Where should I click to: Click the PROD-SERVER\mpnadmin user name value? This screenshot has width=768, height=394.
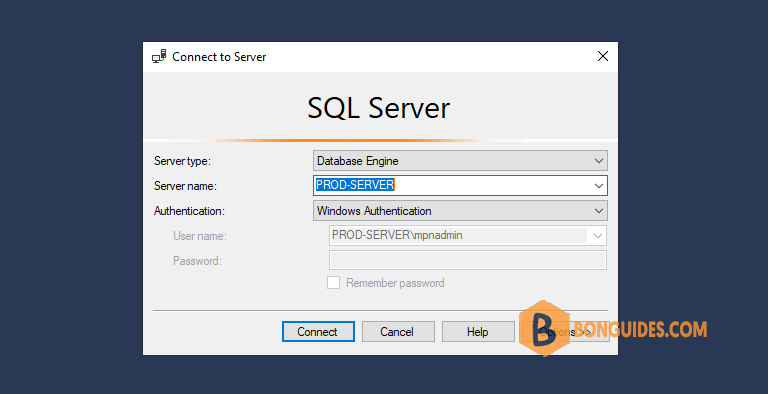[x=397, y=235]
